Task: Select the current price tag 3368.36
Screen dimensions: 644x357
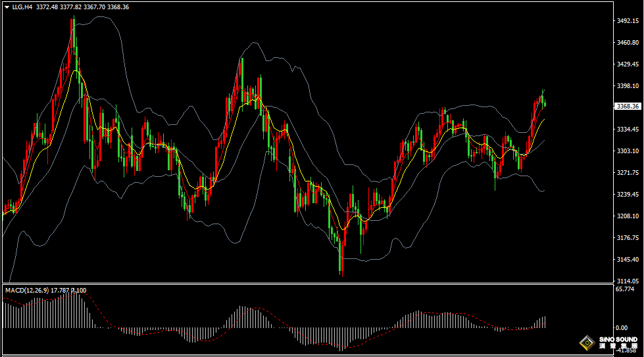Action: tap(628, 106)
